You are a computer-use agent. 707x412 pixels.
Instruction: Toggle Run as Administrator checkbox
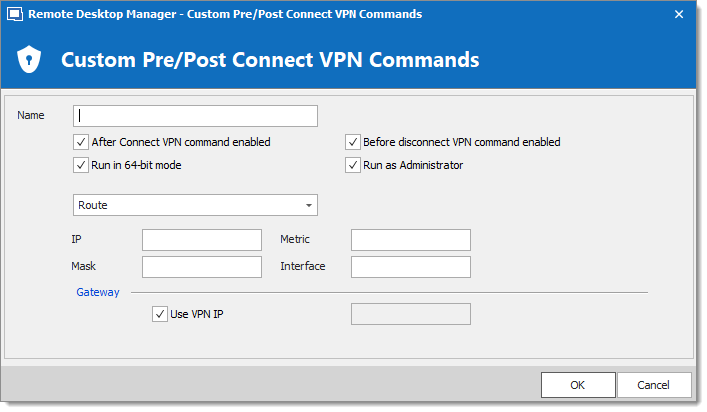(x=353, y=165)
